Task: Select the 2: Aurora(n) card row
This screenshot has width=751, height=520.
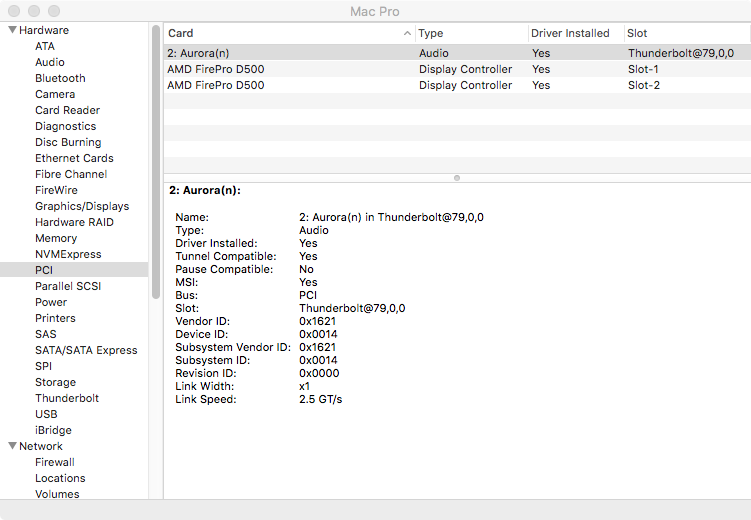Action: 457,53
